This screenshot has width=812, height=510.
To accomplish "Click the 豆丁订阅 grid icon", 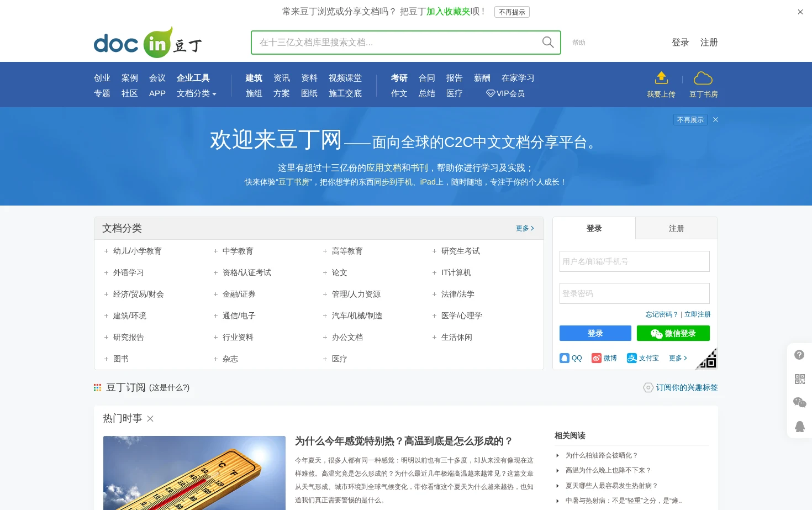I will click(97, 388).
